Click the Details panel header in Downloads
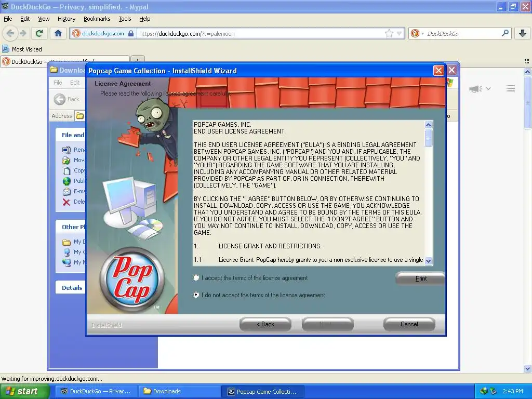Image resolution: width=532 pixels, height=399 pixels. point(71,288)
